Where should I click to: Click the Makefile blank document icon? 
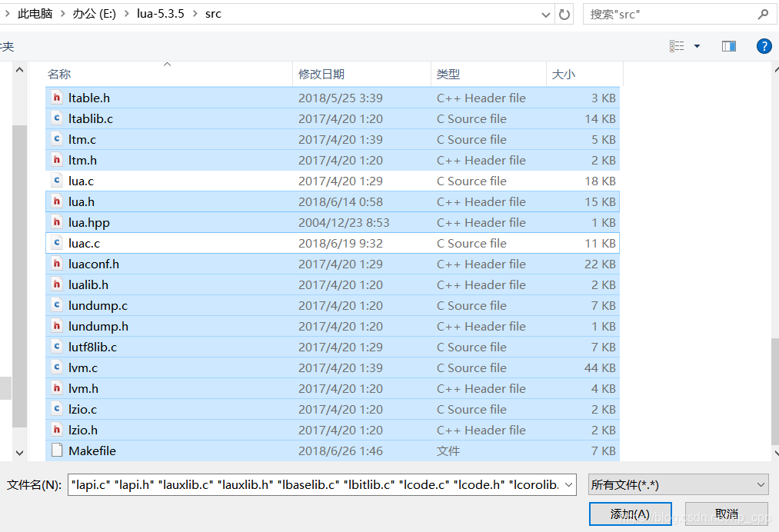tap(57, 451)
